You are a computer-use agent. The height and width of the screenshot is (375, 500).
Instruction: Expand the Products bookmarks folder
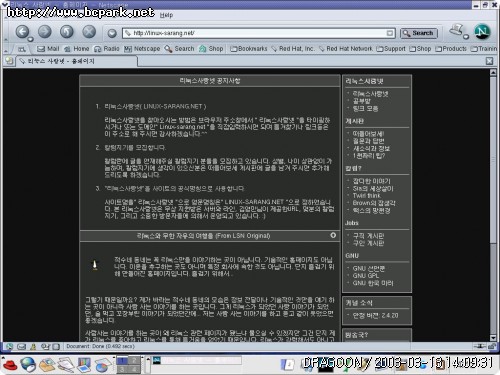(451, 49)
